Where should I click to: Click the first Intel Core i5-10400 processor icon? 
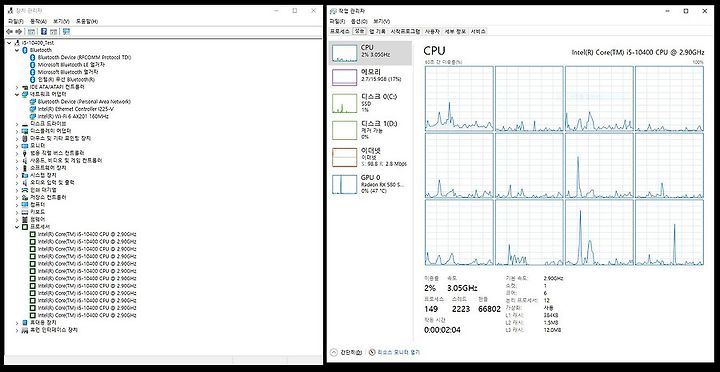(x=33, y=234)
